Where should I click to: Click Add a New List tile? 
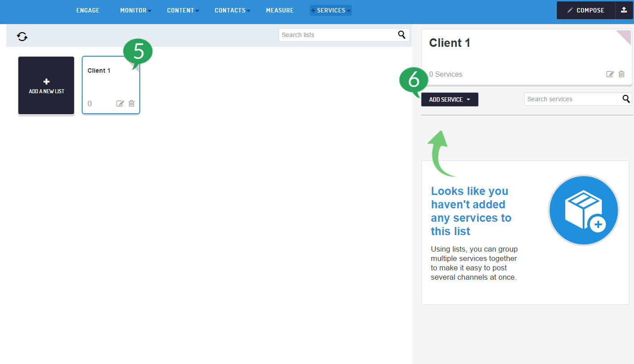[x=46, y=86]
